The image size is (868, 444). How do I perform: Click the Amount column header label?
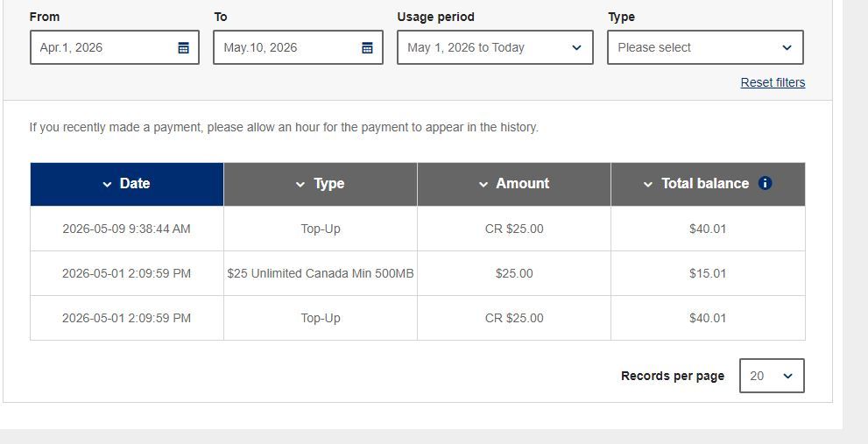(523, 184)
